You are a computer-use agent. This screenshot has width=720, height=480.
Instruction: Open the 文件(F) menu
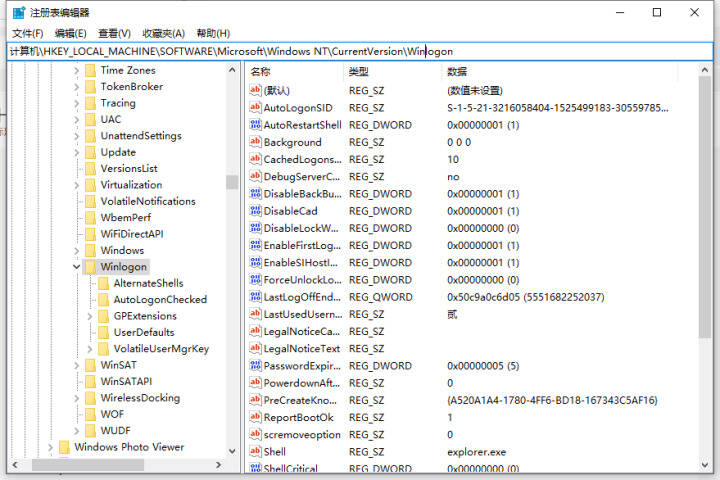tap(28, 33)
